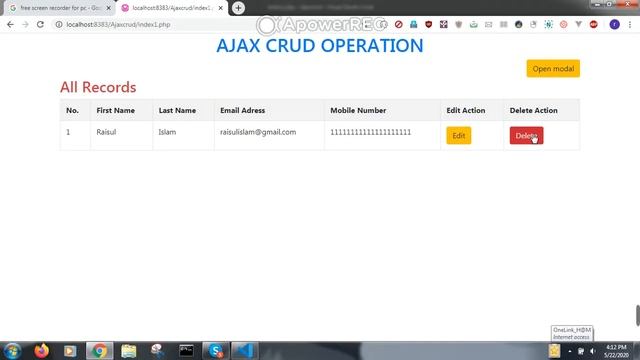640x360 pixels.
Task: Switch to the free screen recorder tab
Action: tap(59, 8)
